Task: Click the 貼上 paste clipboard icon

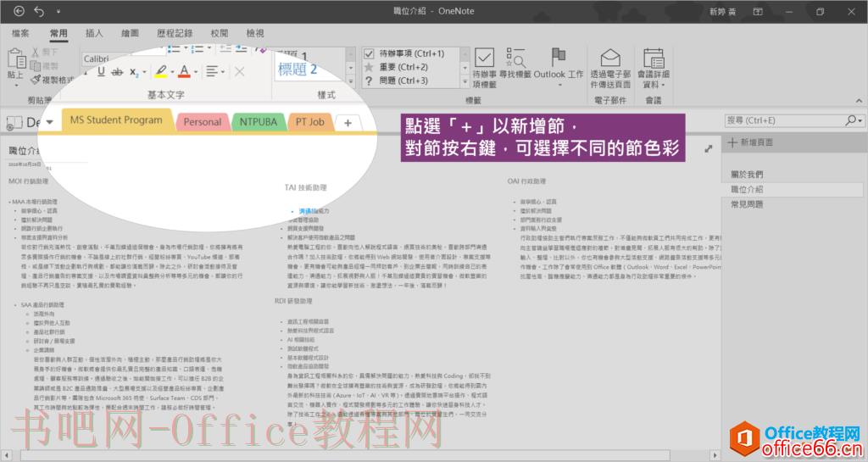Action: pyautogui.click(x=16, y=58)
